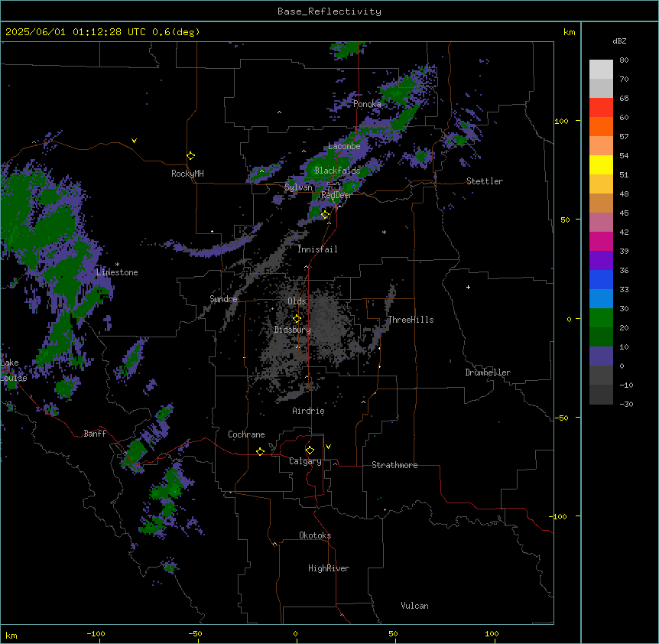The width and height of the screenshot is (659, 644).
Task: Click the Ponoka city label
Action: pyautogui.click(x=367, y=104)
